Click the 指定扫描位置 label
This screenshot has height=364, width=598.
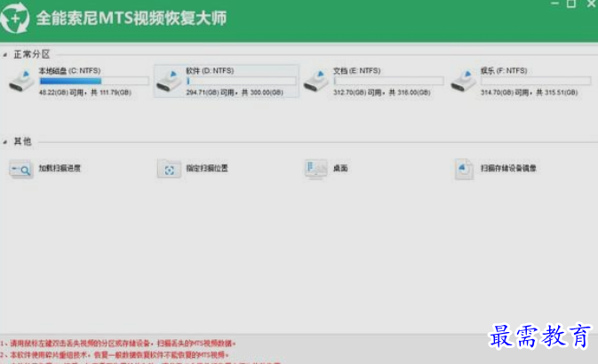click(207, 168)
